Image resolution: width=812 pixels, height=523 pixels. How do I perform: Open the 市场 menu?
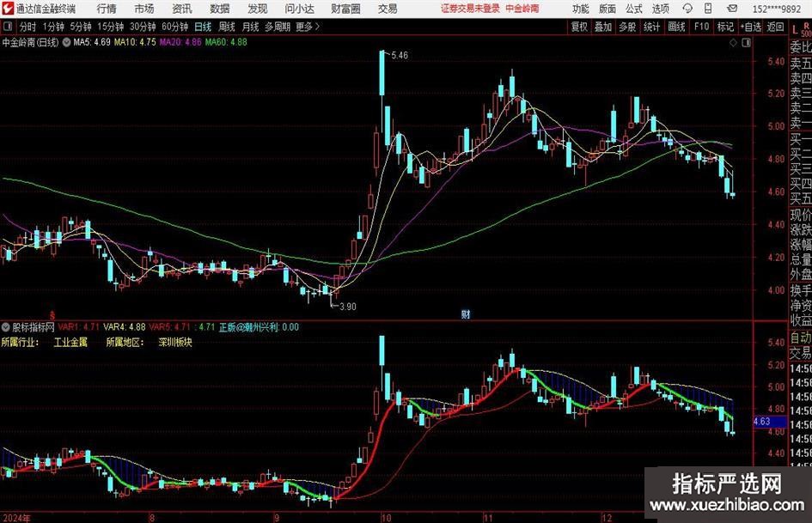[x=144, y=9]
